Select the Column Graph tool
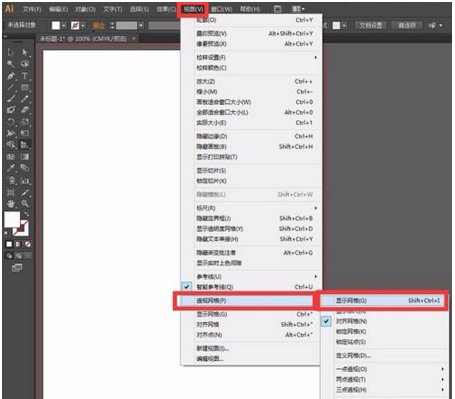455x399 pixels. [x=25, y=181]
